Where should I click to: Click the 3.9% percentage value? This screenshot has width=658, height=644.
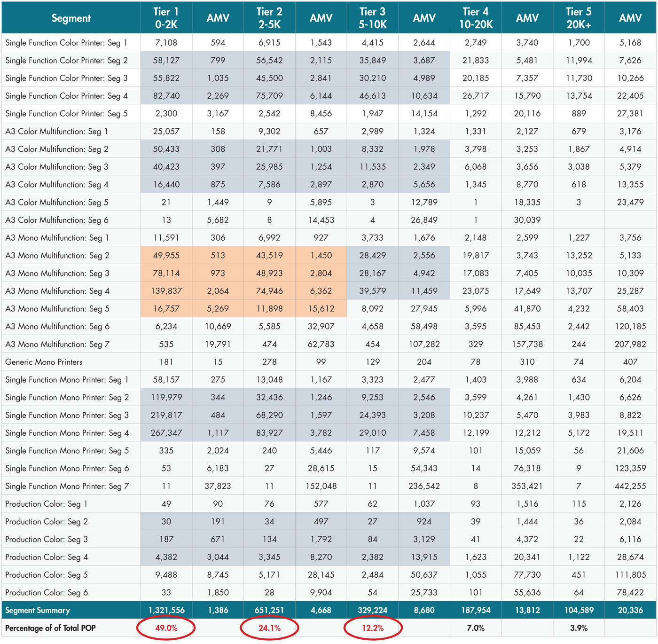click(x=579, y=628)
